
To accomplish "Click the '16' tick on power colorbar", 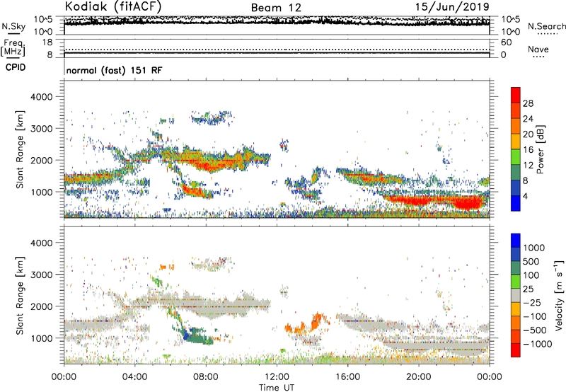I will tap(528, 150).
